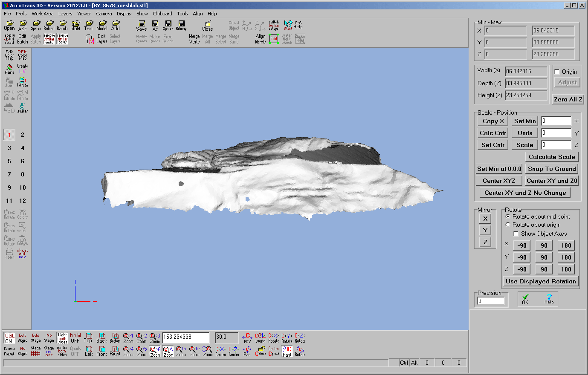The width and height of the screenshot is (588, 375).
Task: Enable the Origin checkbox
Action: pyautogui.click(x=557, y=72)
